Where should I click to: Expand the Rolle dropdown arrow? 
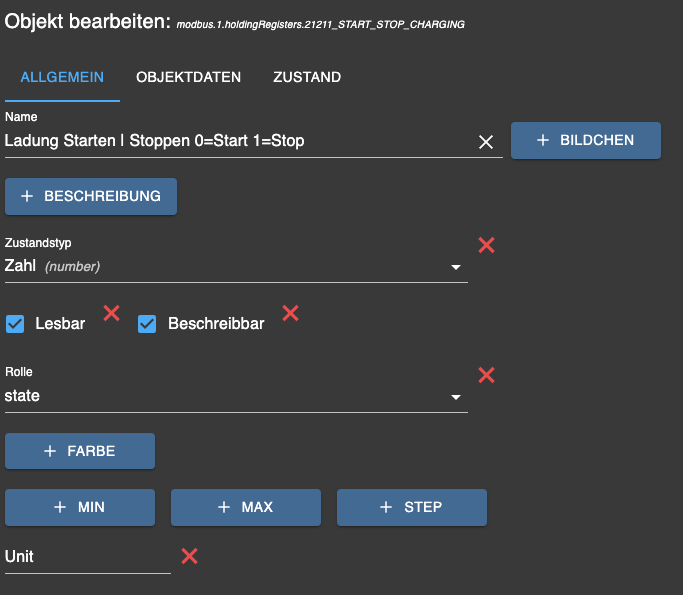[x=456, y=397]
